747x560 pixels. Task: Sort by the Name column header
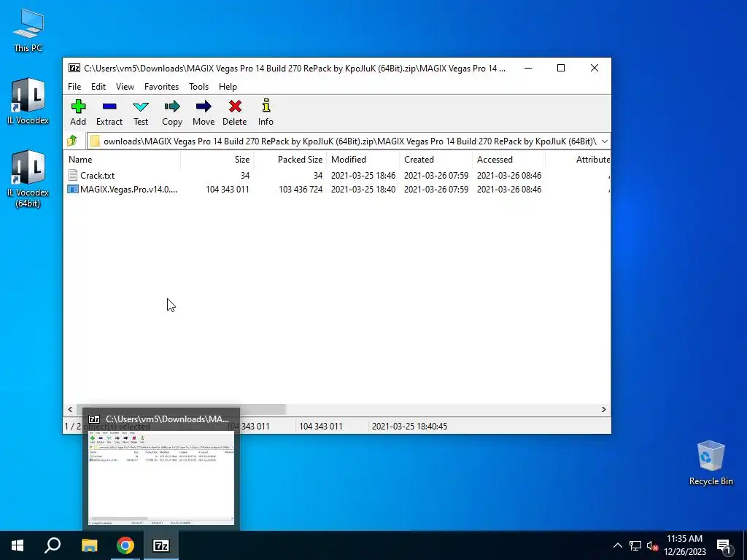click(122, 160)
